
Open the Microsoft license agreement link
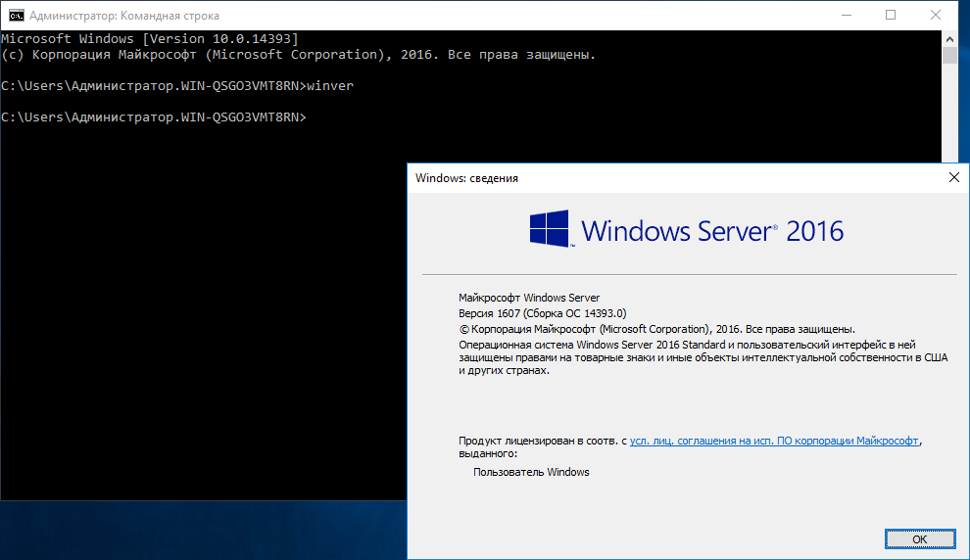774,441
